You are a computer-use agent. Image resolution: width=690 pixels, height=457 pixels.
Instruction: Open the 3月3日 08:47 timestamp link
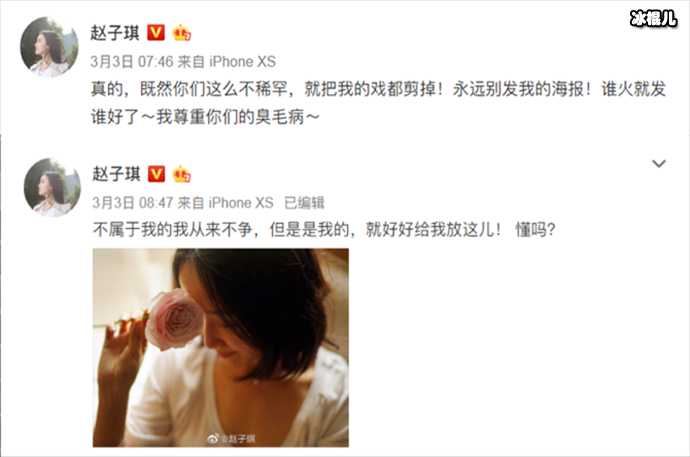click(x=132, y=203)
